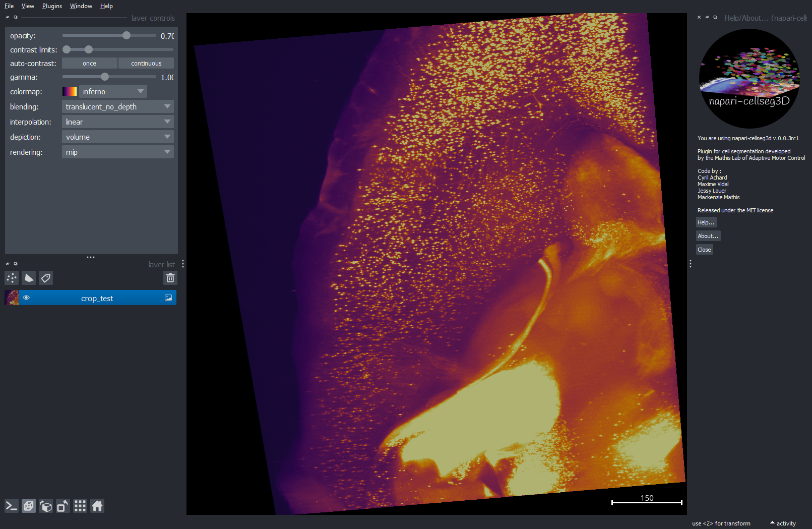Open the blending dropdown
This screenshot has height=529, width=812.
tap(118, 106)
